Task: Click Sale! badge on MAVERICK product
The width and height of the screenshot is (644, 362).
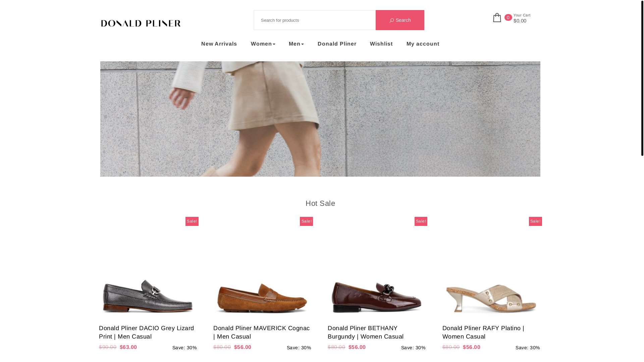Action: 306,221
